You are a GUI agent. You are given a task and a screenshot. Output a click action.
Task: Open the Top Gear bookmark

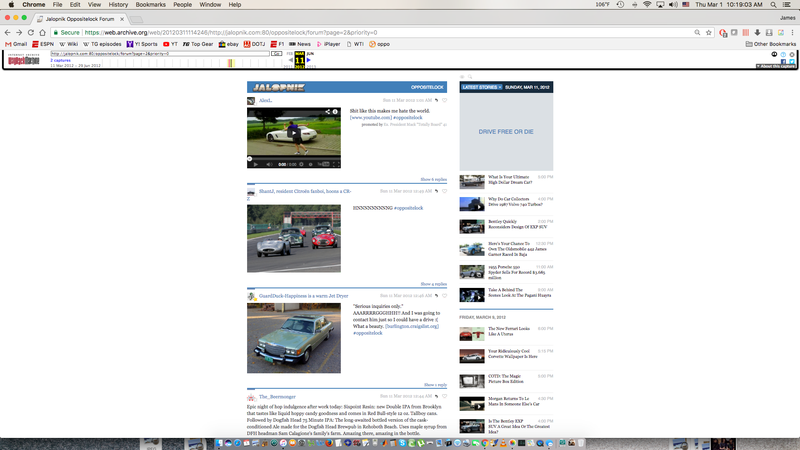197,44
